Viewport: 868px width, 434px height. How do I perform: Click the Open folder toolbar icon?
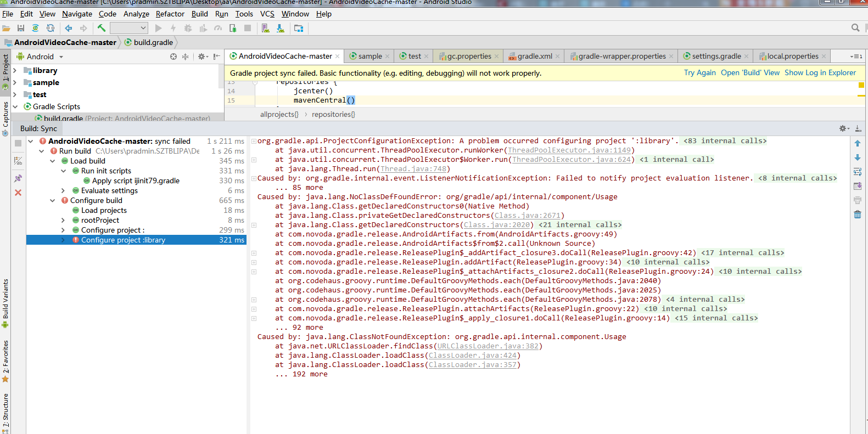[7, 28]
